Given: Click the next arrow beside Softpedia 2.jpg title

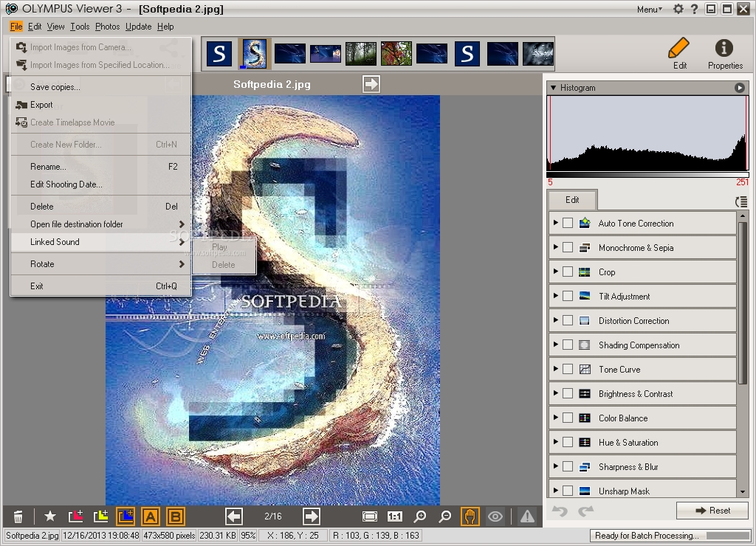Looking at the screenshot, I should 371,84.
